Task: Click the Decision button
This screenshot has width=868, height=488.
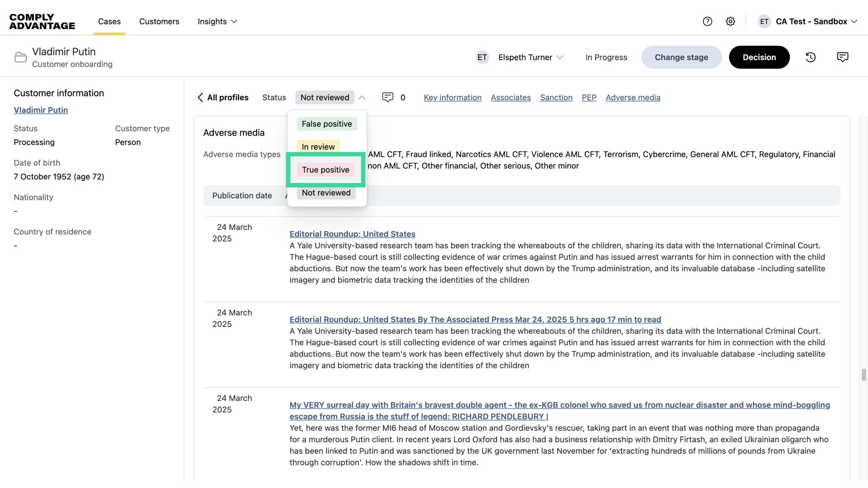Action: 759,57
